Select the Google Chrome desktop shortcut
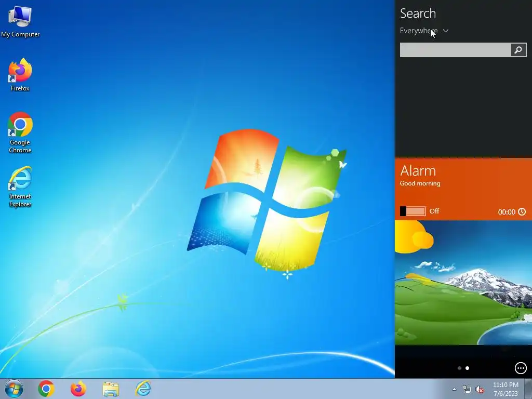532x399 pixels. pyautogui.click(x=20, y=132)
